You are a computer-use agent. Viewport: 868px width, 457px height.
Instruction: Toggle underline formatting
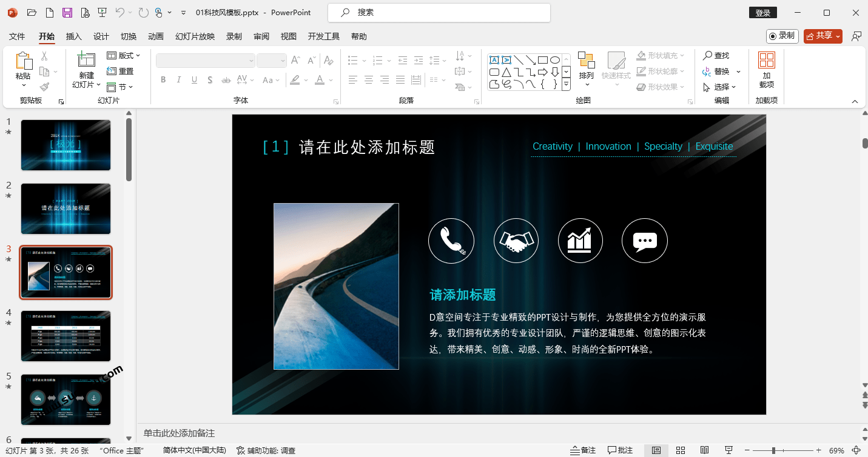(194, 79)
